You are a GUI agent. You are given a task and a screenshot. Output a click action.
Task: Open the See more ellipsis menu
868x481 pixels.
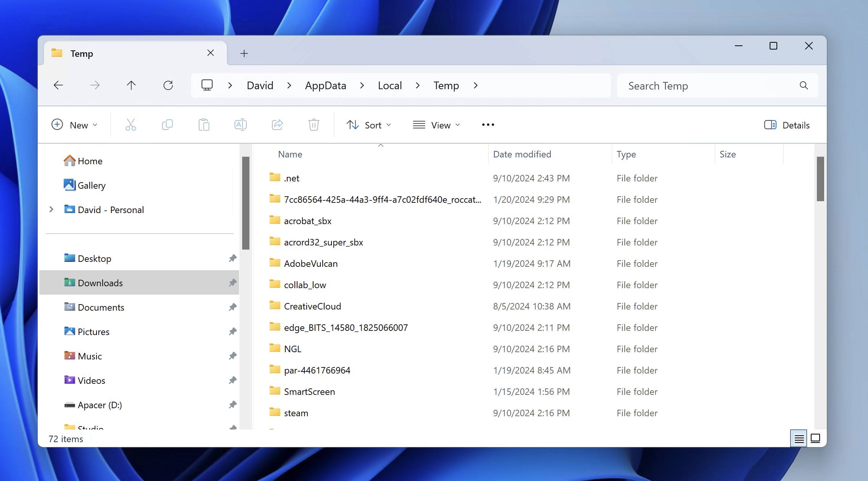pyautogui.click(x=488, y=125)
